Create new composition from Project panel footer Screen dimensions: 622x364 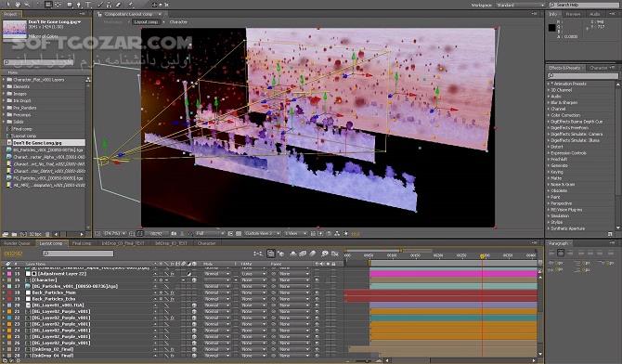[x=24, y=234]
